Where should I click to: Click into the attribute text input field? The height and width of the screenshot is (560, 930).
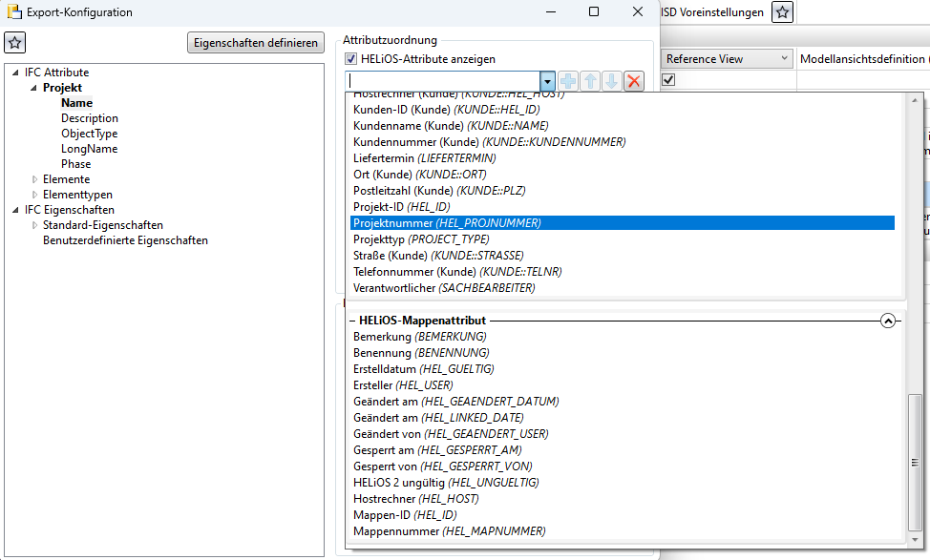[x=442, y=81]
